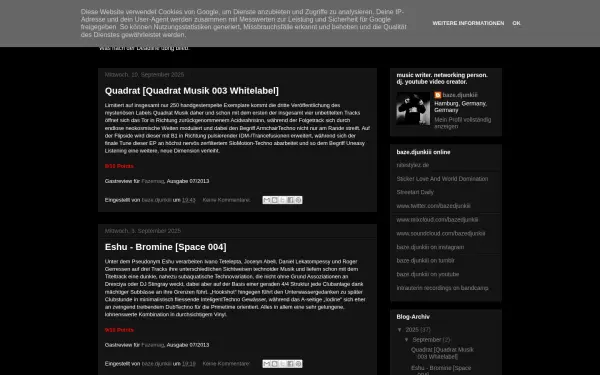Viewport: 600px width, 375px height.
Task: Pin Quadrat post via Pinterest icon
Action: coord(298,200)
